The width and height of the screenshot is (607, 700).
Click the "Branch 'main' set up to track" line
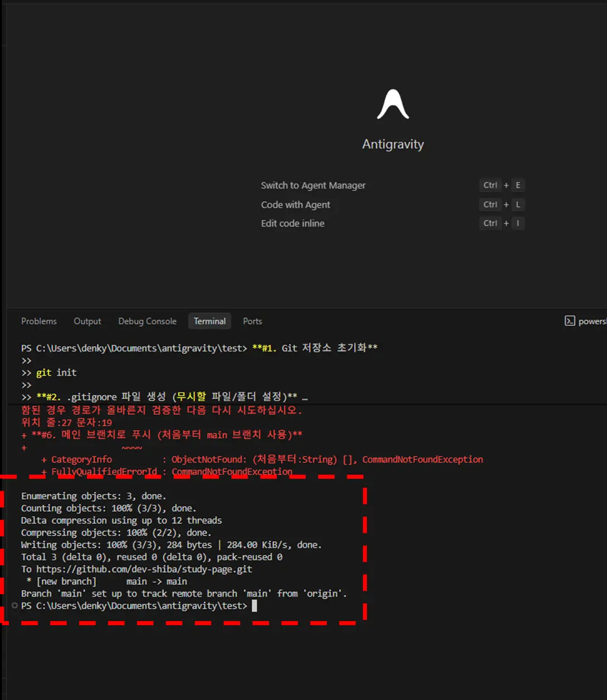tap(184, 594)
